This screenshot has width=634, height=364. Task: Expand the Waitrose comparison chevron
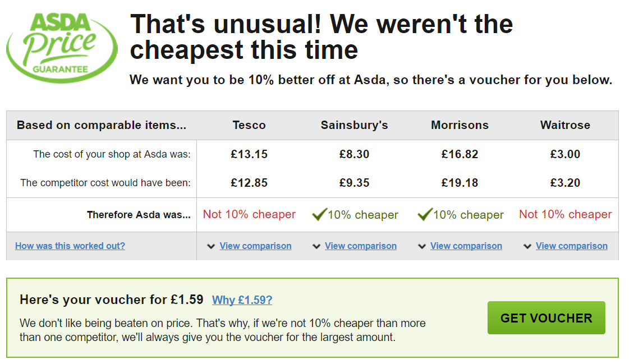(x=527, y=246)
